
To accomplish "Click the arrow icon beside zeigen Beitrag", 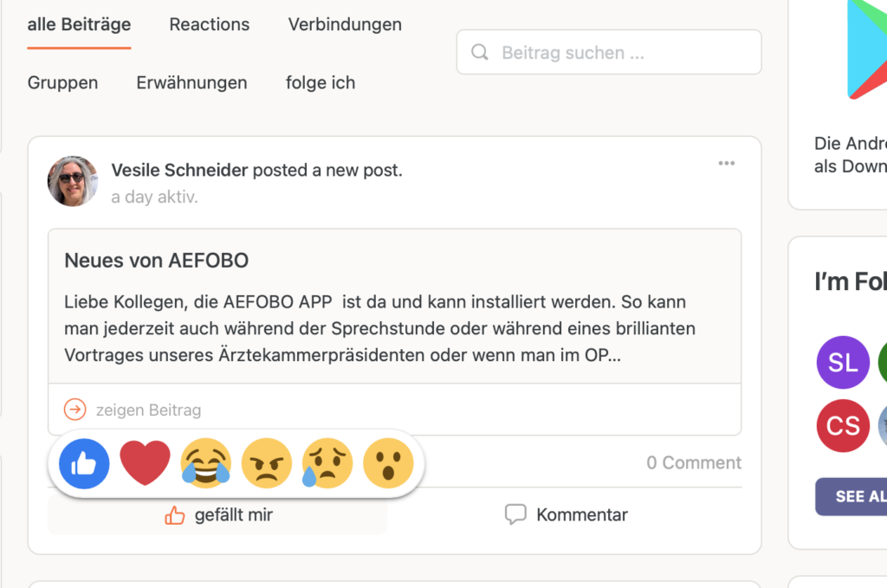I will [x=75, y=410].
